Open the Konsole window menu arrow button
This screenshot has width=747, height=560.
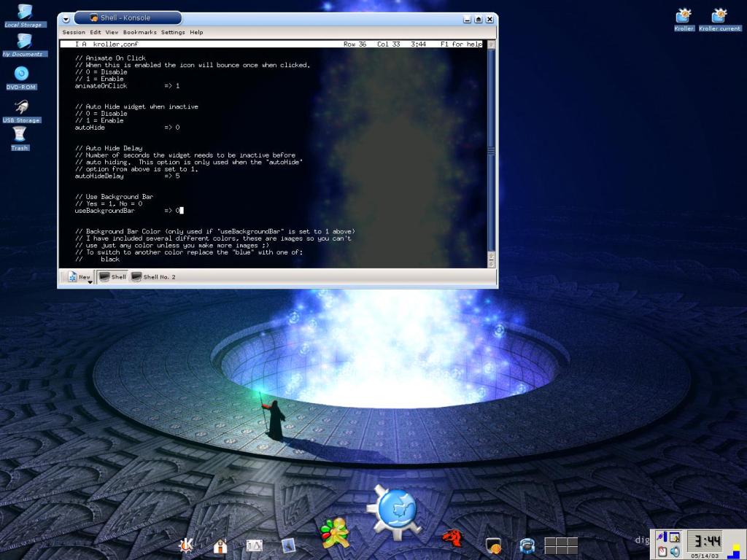click(x=66, y=19)
